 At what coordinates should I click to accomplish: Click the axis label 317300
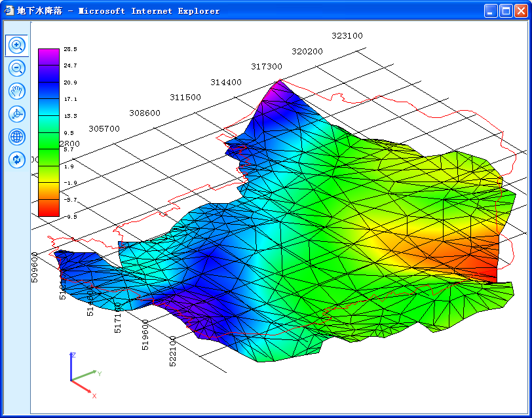267,67
